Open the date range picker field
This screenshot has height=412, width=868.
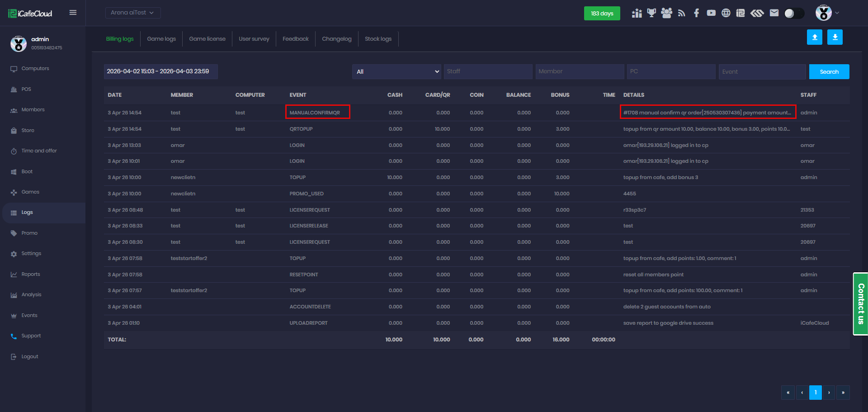coord(160,71)
